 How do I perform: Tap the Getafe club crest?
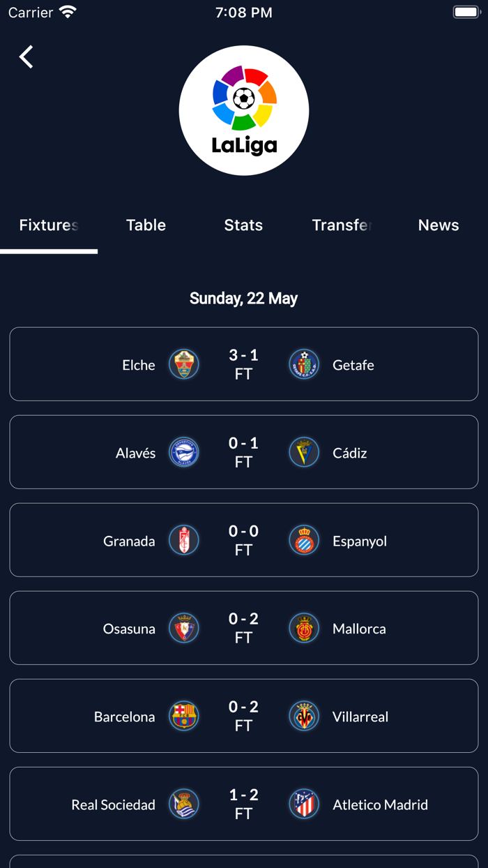click(x=304, y=364)
